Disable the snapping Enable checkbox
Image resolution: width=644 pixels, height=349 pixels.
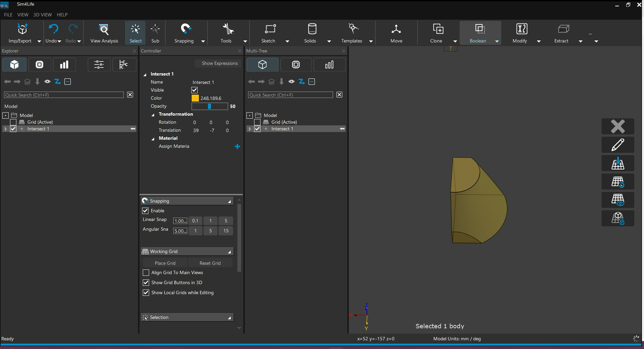(145, 211)
